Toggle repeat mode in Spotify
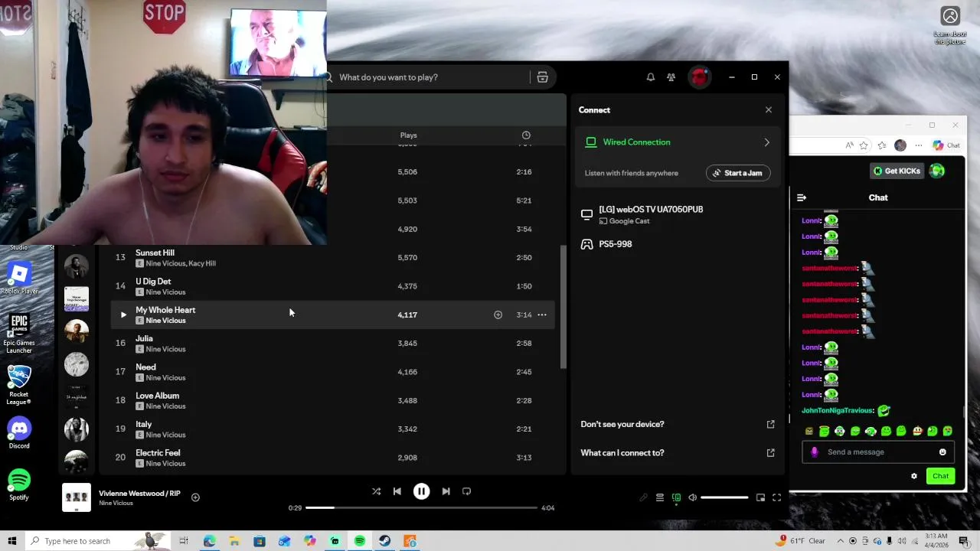 pyautogui.click(x=466, y=491)
